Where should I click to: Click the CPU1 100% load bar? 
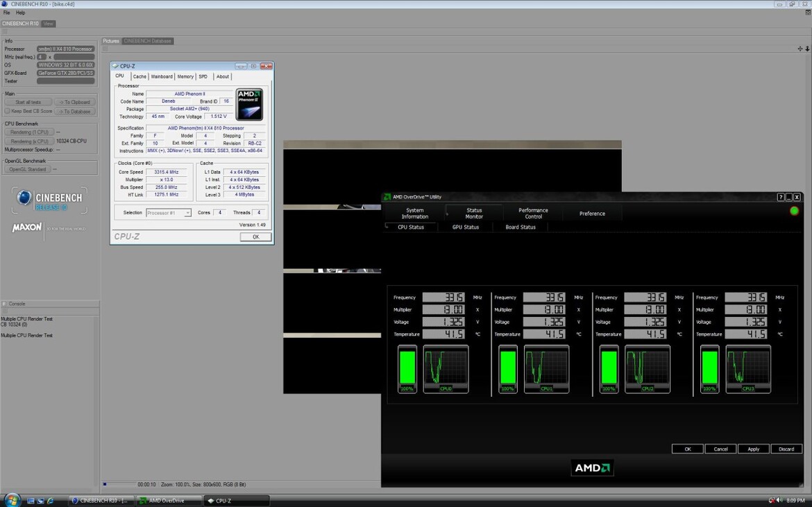(x=508, y=370)
